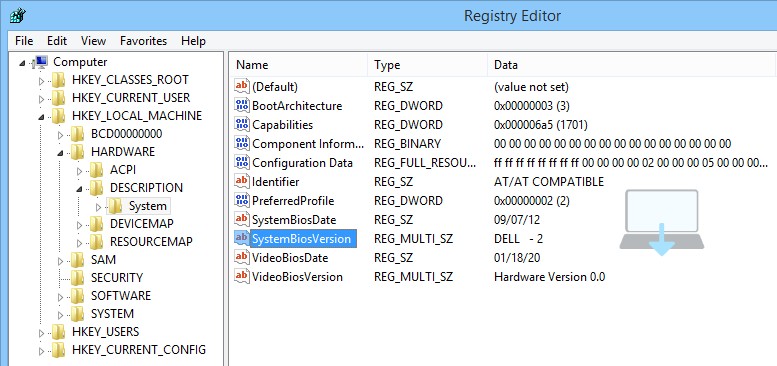Sort values by the Data column header
Viewport: 777px width, 366px height.
pos(632,65)
